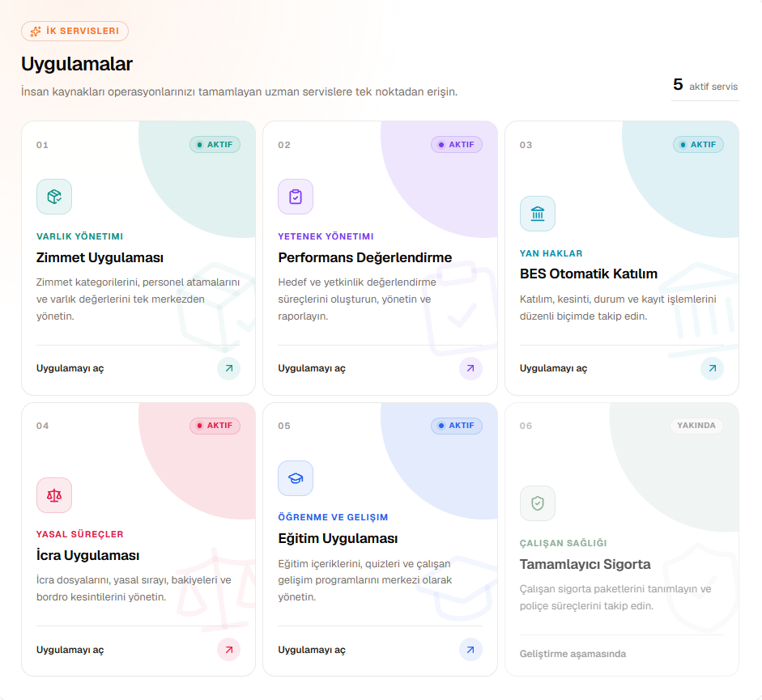Click the red AKTİF badge on the İcra card

coord(215,426)
